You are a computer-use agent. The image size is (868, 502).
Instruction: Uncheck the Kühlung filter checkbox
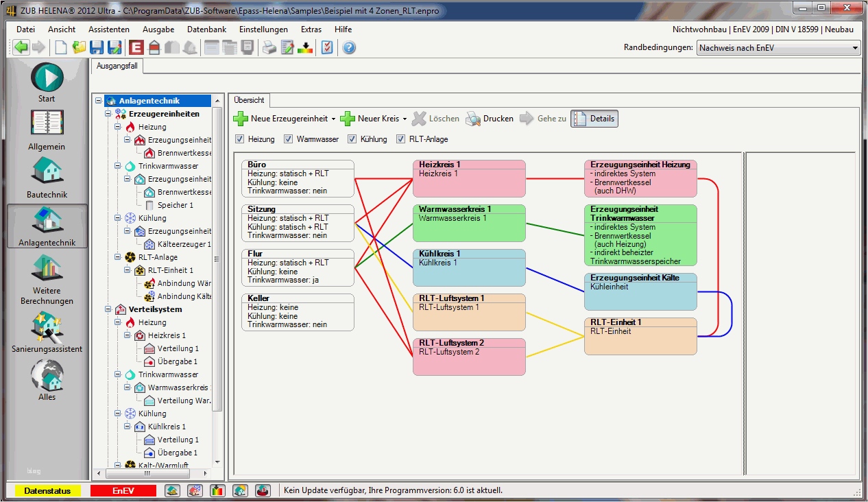click(x=352, y=139)
